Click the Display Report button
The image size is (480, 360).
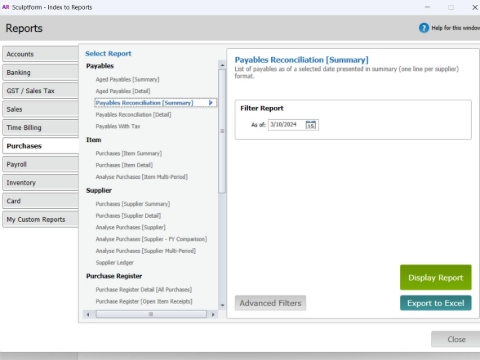tap(436, 277)
